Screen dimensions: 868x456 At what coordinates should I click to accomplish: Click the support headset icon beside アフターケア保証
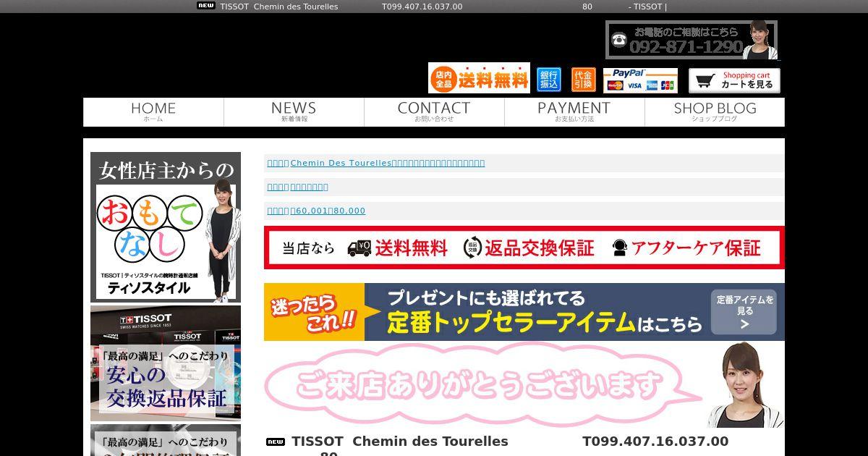coord(619,248)
